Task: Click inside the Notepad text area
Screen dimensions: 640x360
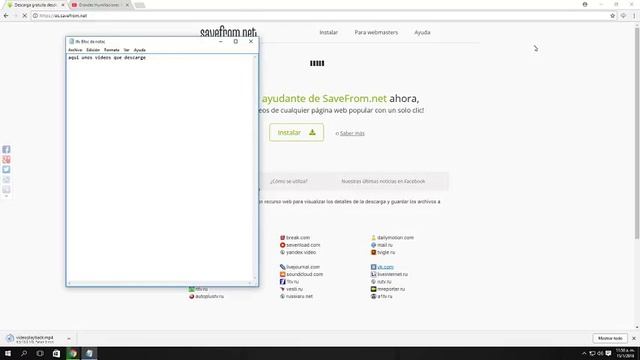Action: click(x=160, y=167)
